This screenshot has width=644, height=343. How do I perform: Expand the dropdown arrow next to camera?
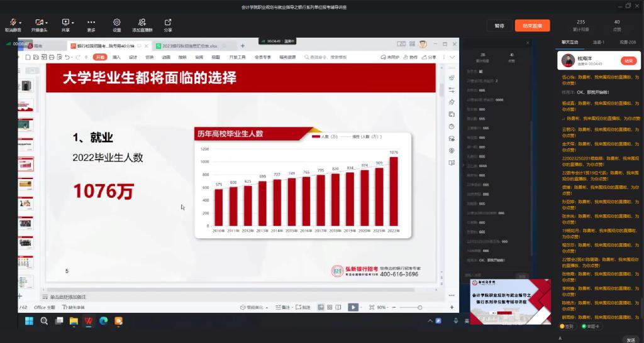click(x=47, y=22)
